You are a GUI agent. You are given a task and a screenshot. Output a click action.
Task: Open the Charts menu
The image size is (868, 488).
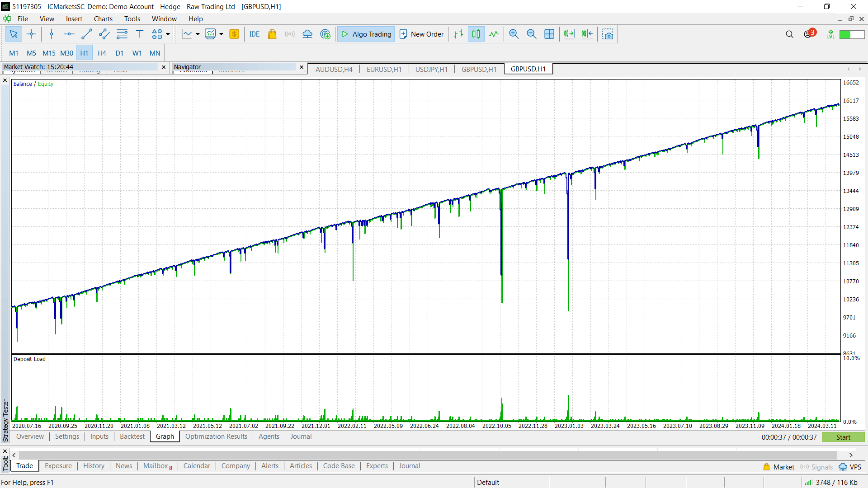(x=103, y=19)
